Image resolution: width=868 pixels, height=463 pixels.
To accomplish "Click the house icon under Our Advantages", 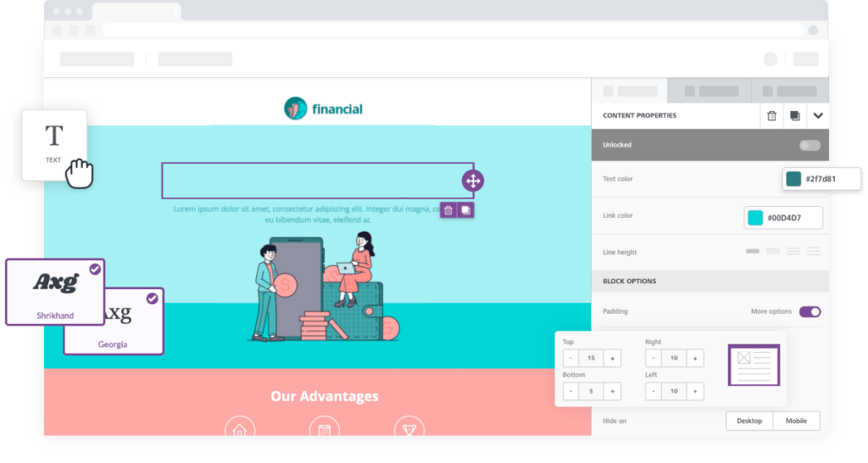I will [240, 427].
